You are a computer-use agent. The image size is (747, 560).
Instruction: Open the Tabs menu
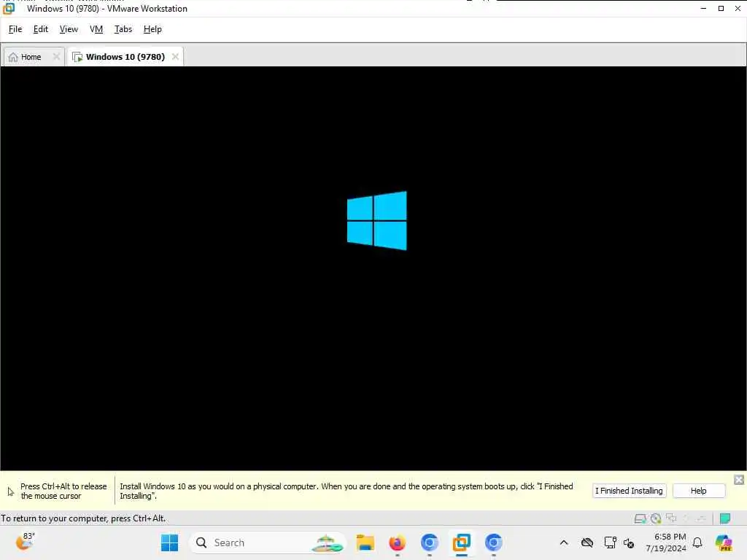click(123, 29)
